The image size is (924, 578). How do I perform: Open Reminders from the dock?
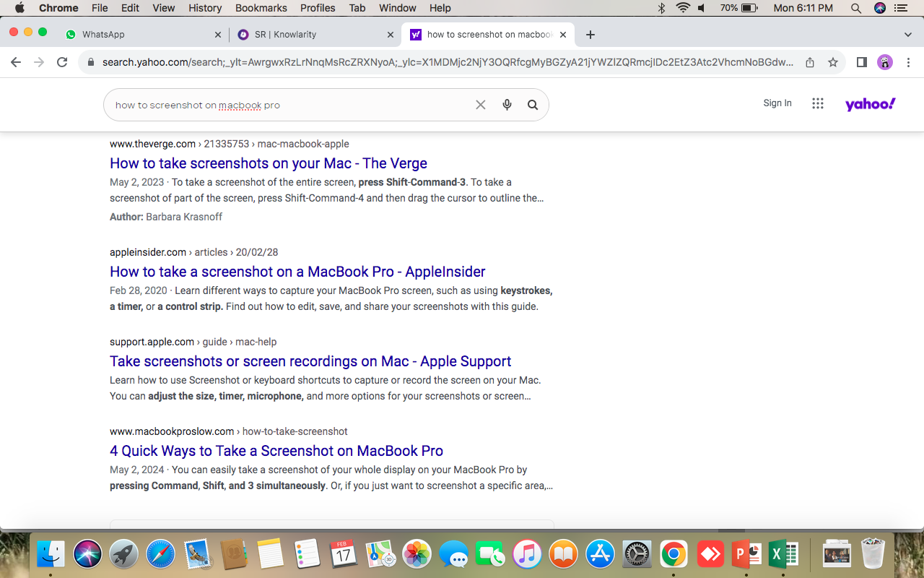pos(308,554)
